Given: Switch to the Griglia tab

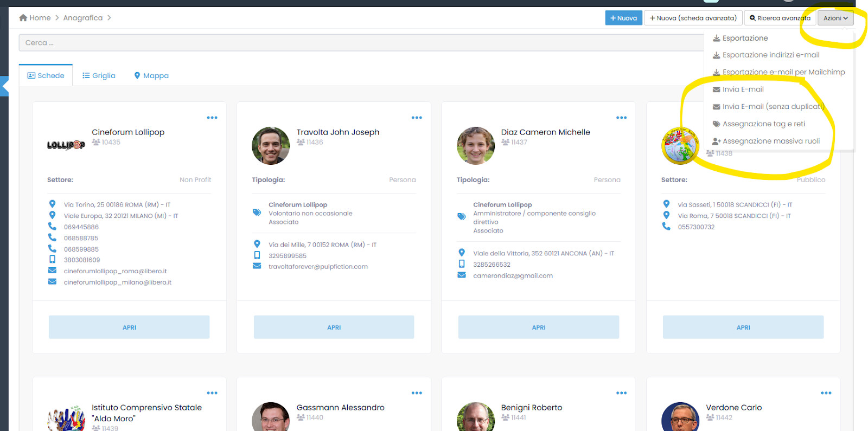Looking at the screenshot, I should pyautogui.click(x=99, y=76).
